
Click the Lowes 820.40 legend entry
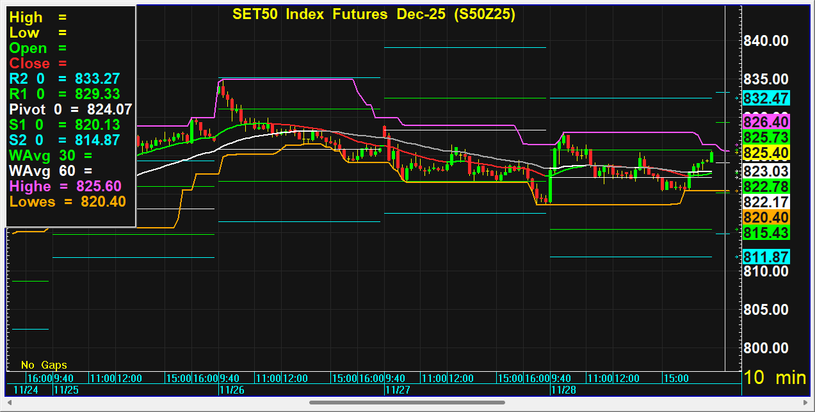click(66, 201)
